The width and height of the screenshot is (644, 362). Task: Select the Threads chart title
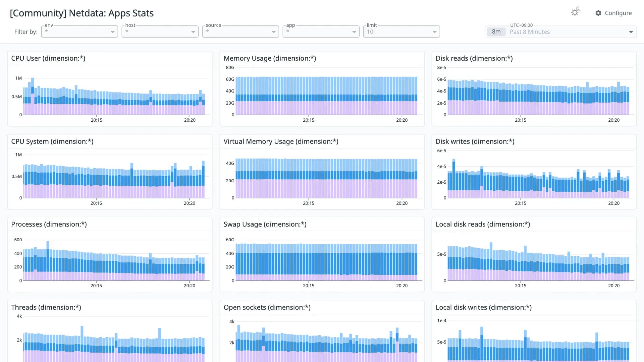coord(46,307)
